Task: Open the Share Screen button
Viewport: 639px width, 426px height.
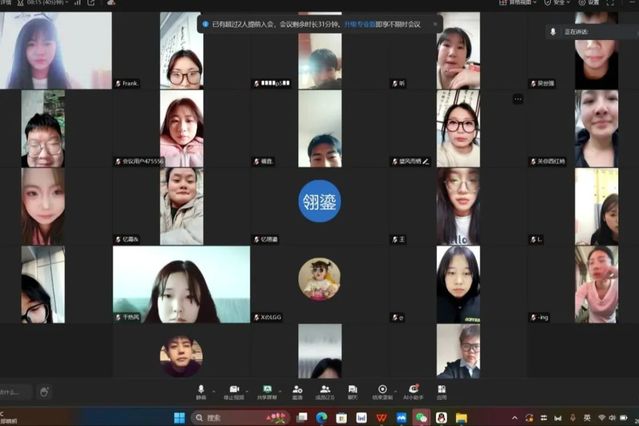Action: (x=267, y=392)
